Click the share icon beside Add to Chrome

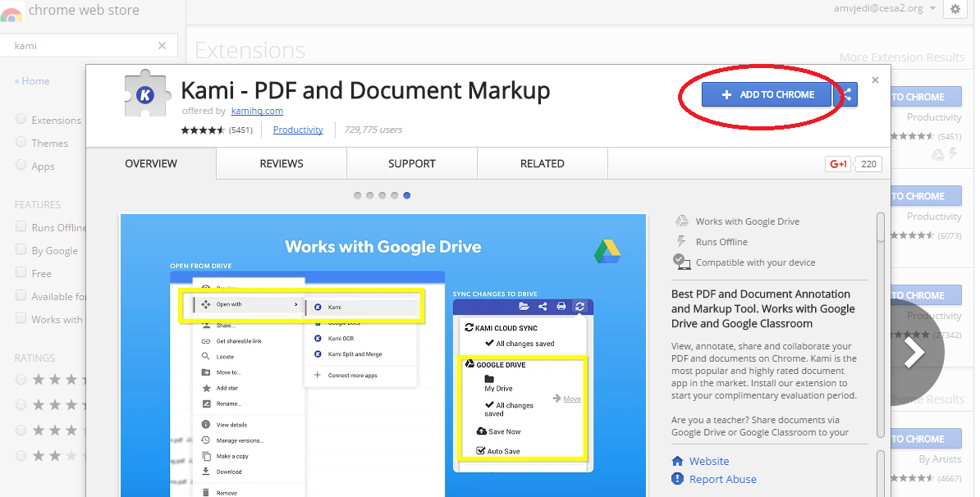point(846,95)
